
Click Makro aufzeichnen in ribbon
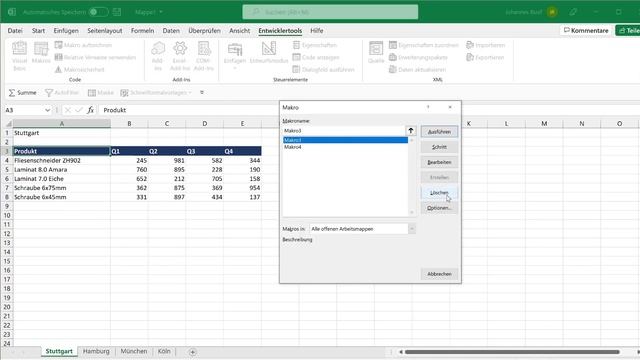tap(83, 45)
